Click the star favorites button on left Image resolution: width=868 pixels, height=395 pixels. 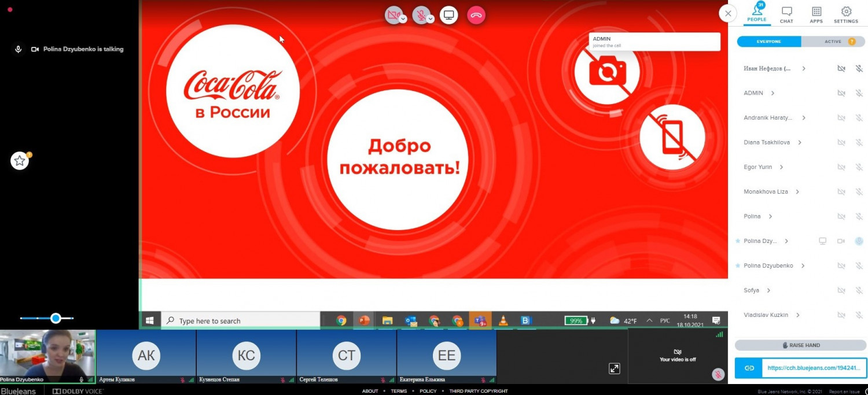click(20, 161)
